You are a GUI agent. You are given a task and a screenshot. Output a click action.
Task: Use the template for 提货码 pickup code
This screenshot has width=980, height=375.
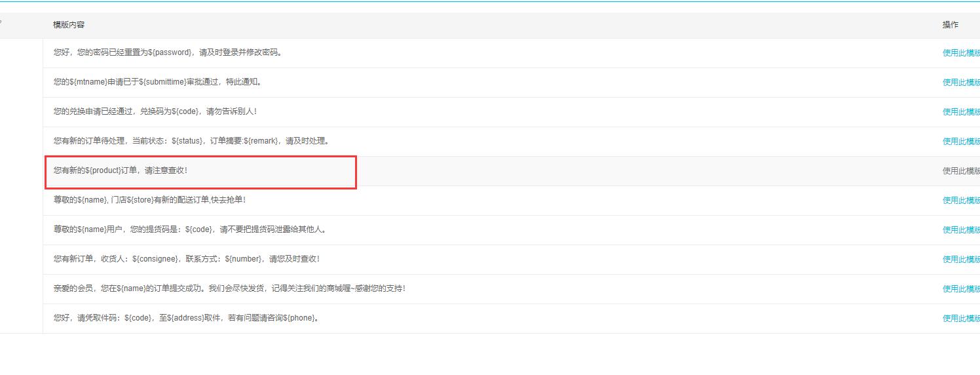961,230
